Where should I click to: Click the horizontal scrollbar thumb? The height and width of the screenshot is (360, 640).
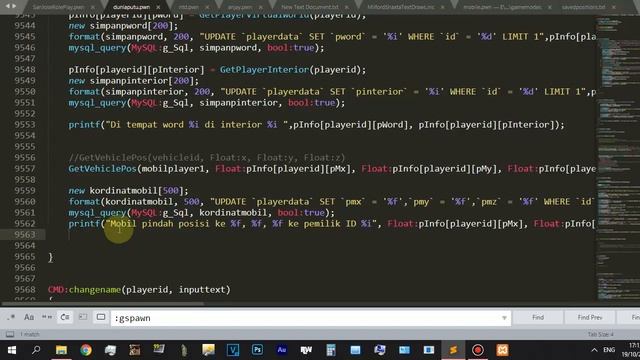(102, 304)
